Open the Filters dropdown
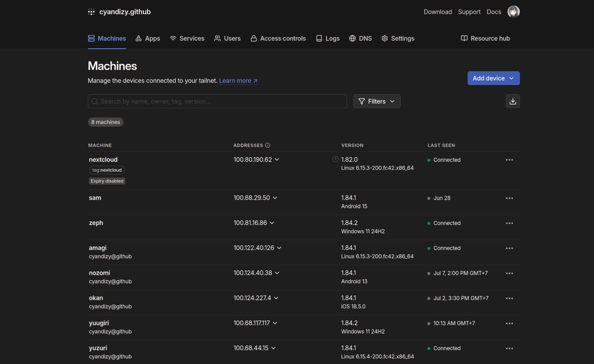The width and height of the screenshot is (594, 364). tap(377, 101)
